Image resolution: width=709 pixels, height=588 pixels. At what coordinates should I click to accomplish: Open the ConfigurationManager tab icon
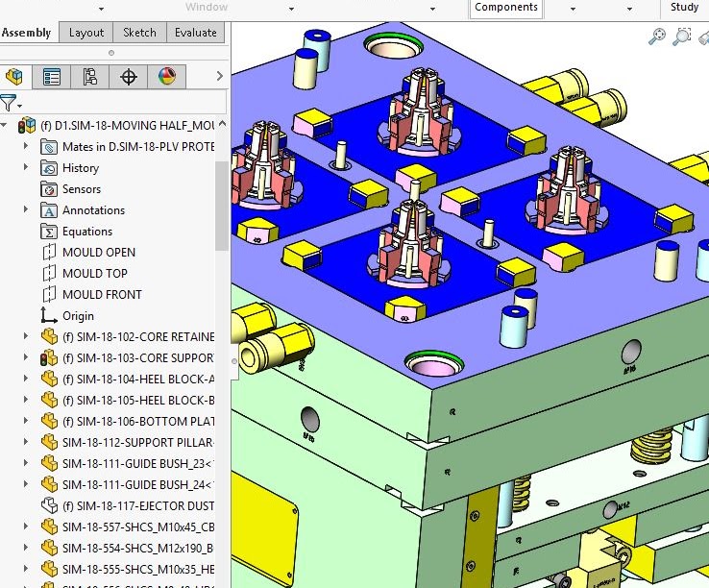[x=90, y=77]
